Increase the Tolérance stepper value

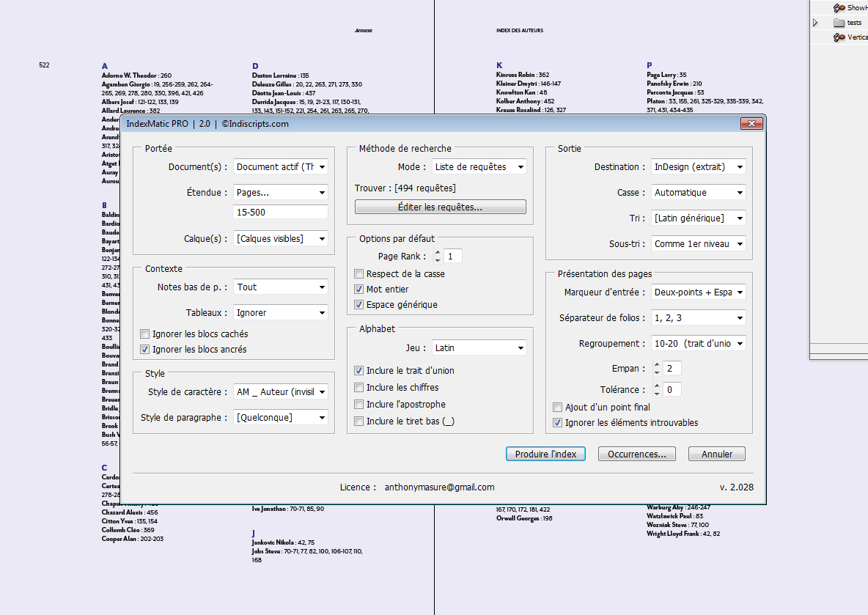pyautogui.click(x=657, y=386)
